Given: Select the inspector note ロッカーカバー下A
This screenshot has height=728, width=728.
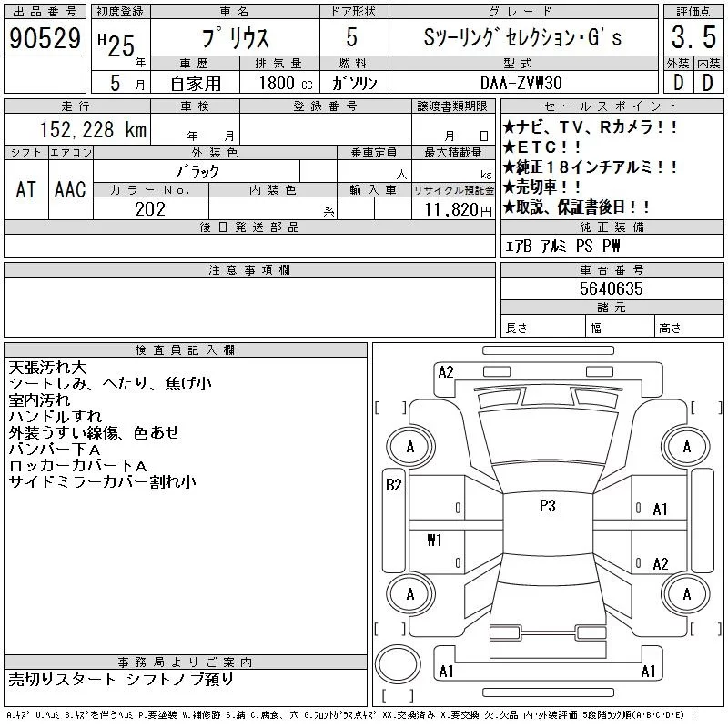Looking at the screenshot, I should point(77,465).
